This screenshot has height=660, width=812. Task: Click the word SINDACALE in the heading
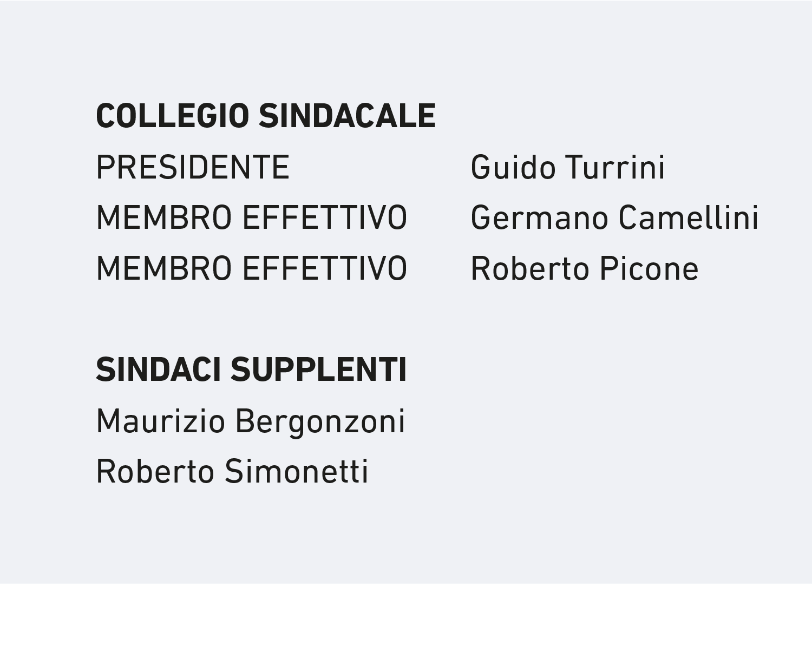tap(347, 116)
